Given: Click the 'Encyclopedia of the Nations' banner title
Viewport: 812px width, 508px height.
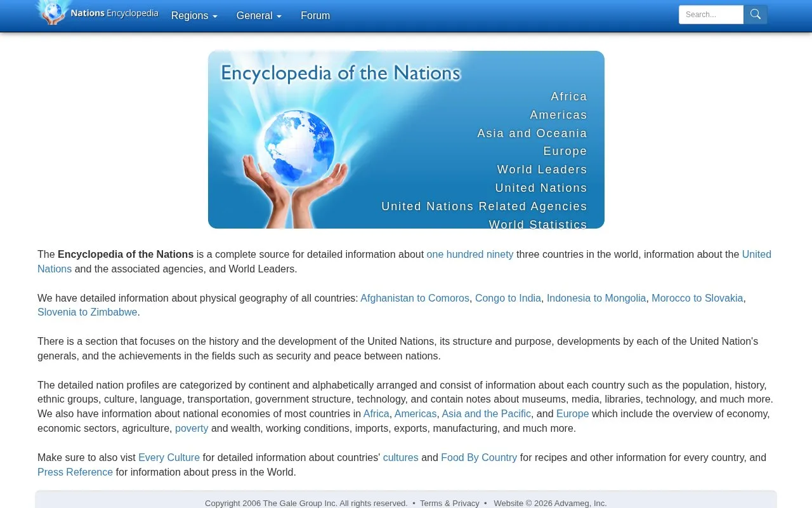Looking at the screenshot, I should coord(341,73).
